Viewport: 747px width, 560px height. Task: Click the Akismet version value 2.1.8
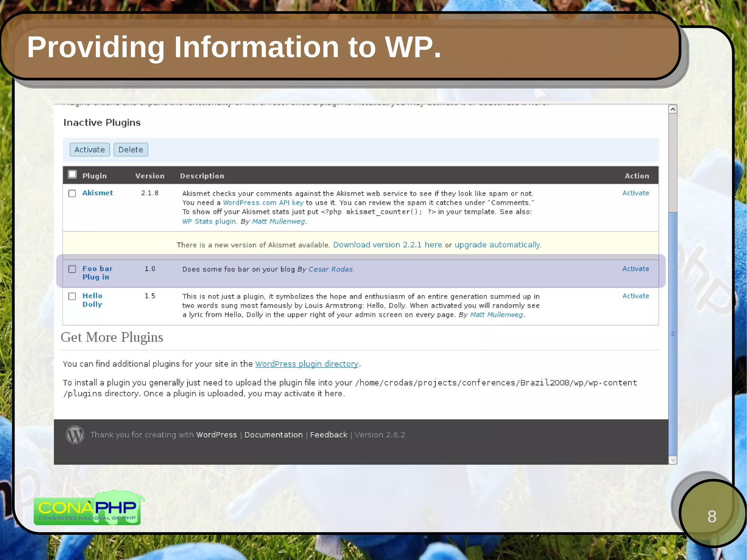point(150,193)
